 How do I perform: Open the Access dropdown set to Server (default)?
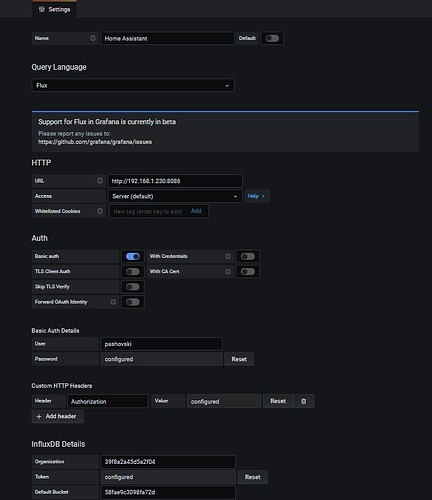[175, 196]
